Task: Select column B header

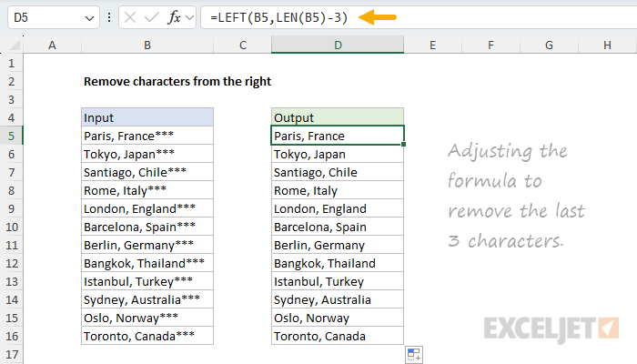Action: coord(147,45)
